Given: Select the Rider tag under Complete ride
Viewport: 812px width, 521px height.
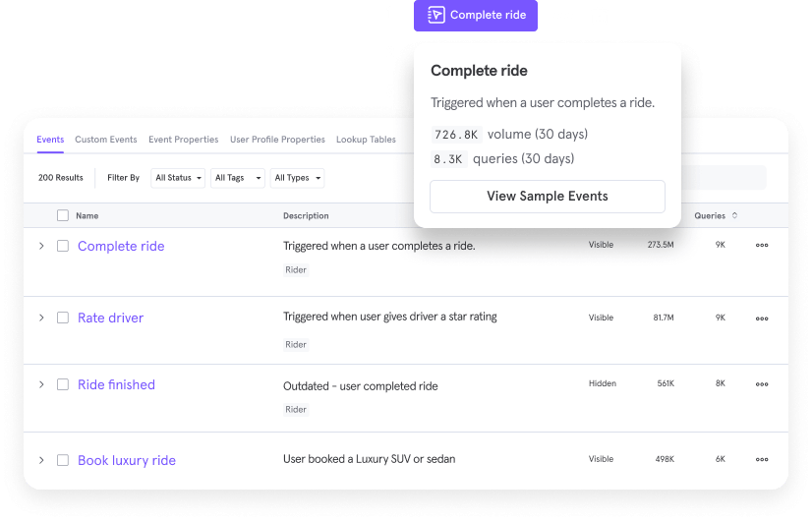Looking at the screenshot, I should coord(296,269).
